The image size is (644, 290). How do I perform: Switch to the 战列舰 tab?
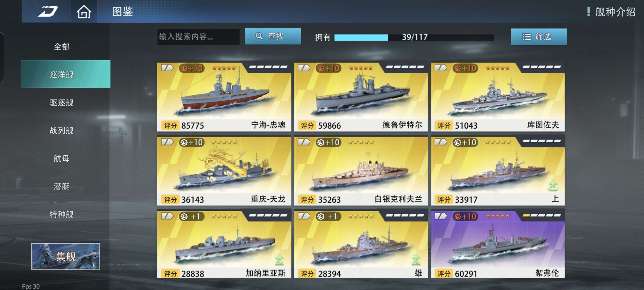[62, 130]
